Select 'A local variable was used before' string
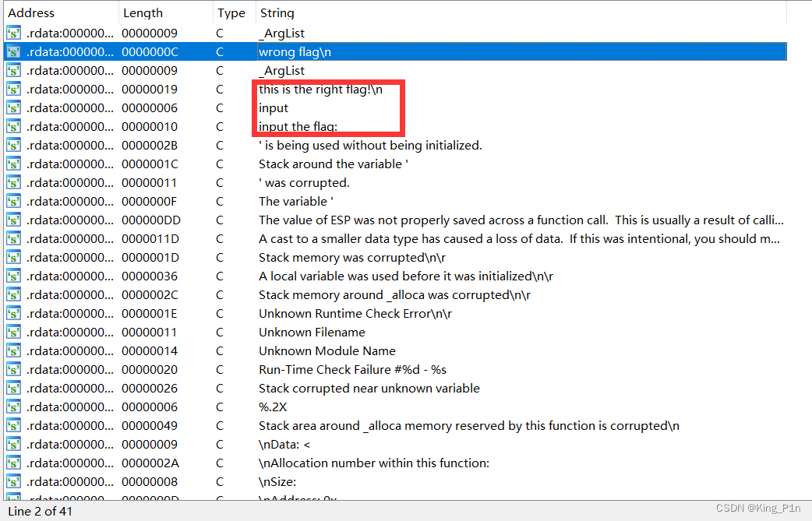Screen dimensions: 812x521 [x=406, y=276]
